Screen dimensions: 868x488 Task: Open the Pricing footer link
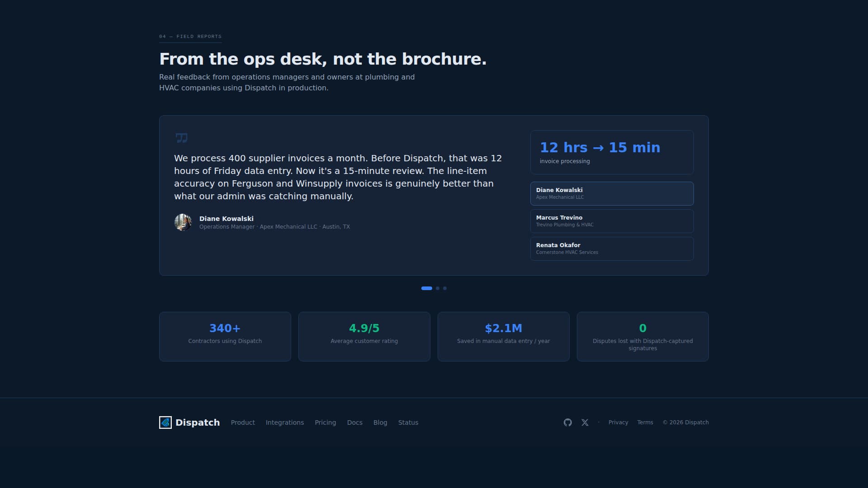click(325, 422)
